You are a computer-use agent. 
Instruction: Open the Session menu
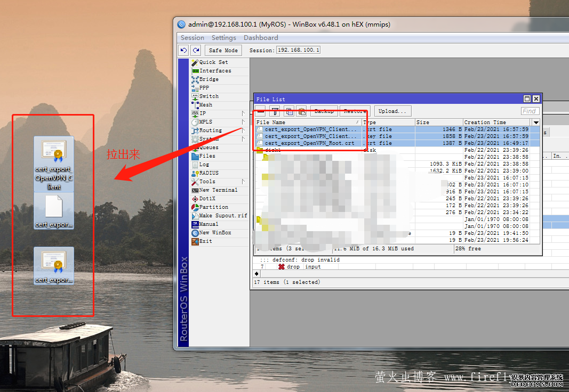[x=193, y=38]
